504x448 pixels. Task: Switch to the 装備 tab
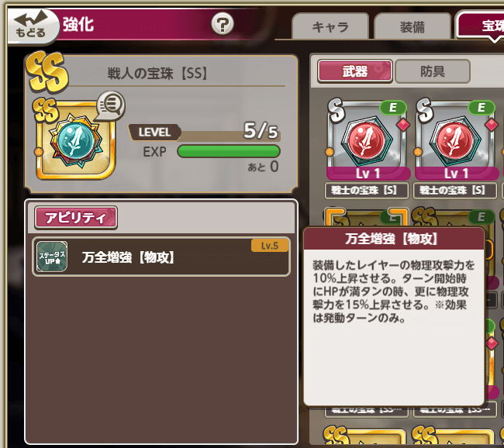[413, 26]
